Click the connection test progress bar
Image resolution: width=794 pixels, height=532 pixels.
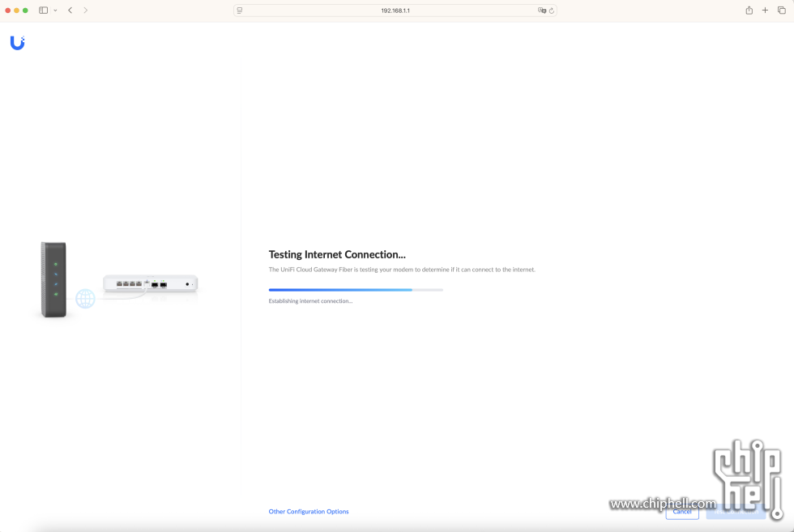[x=356, y=290]
